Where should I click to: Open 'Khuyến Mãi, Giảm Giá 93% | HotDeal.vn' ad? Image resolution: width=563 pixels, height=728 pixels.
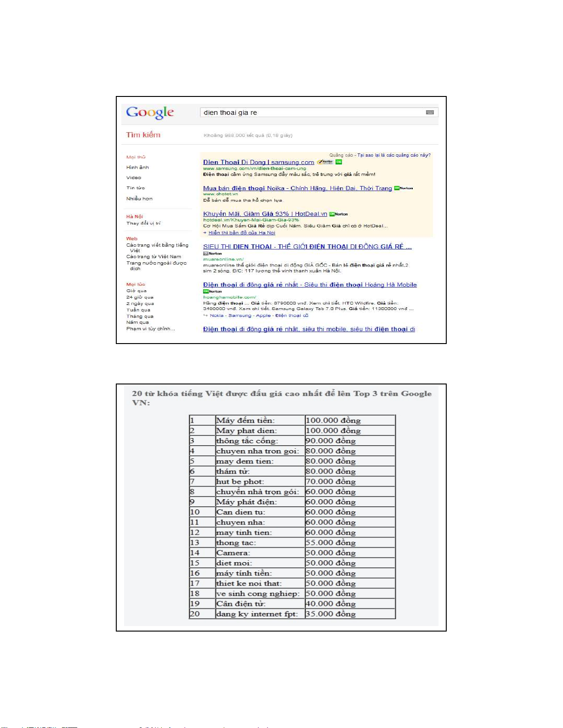(265, 214)
